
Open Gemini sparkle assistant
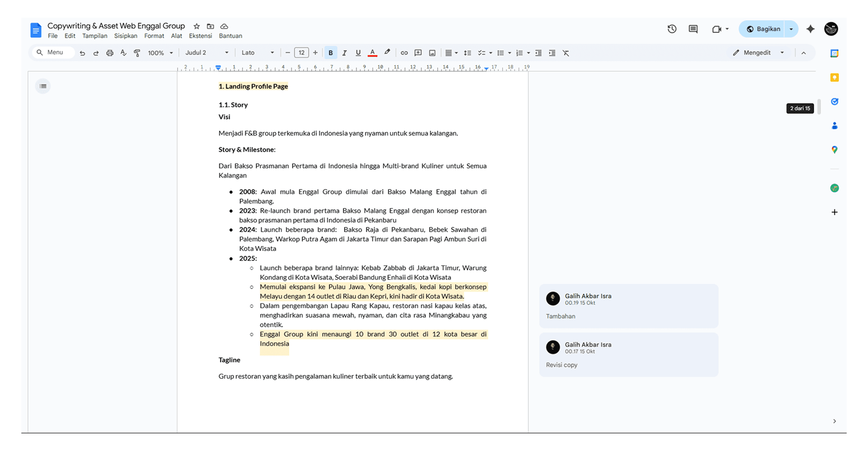(811, 29)
